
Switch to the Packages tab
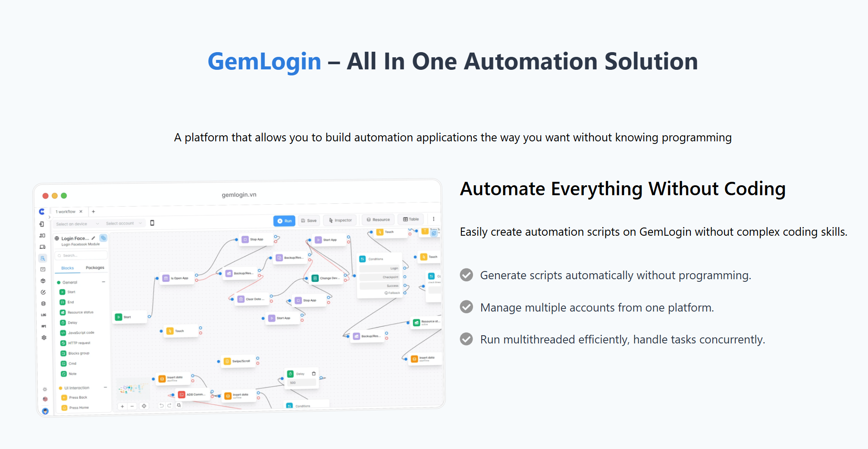[95, 268]
